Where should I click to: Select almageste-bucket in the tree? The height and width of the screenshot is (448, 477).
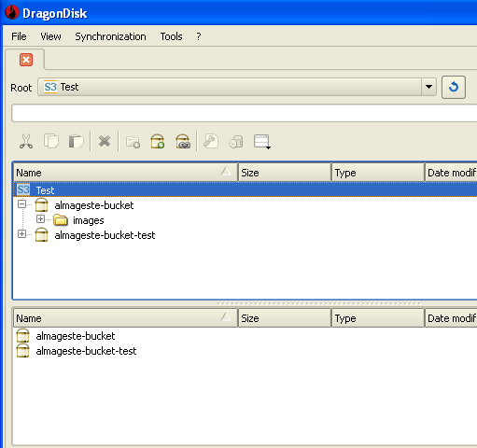[94, 205]
